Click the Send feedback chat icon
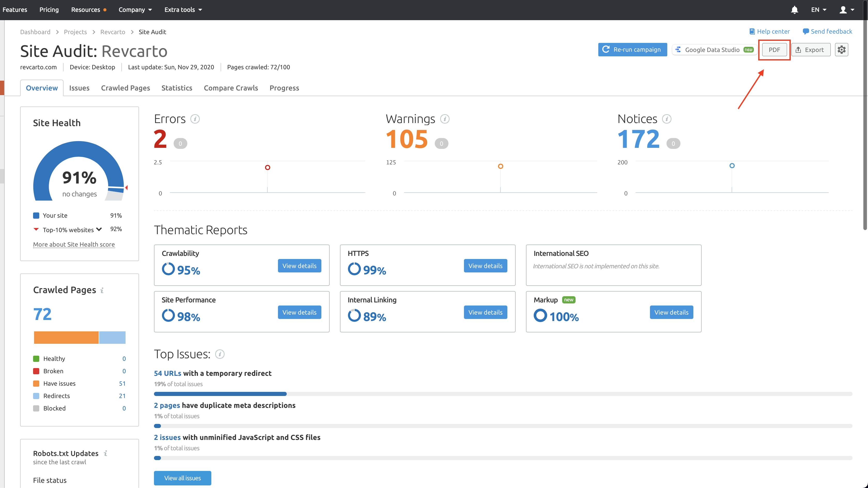 806,31
